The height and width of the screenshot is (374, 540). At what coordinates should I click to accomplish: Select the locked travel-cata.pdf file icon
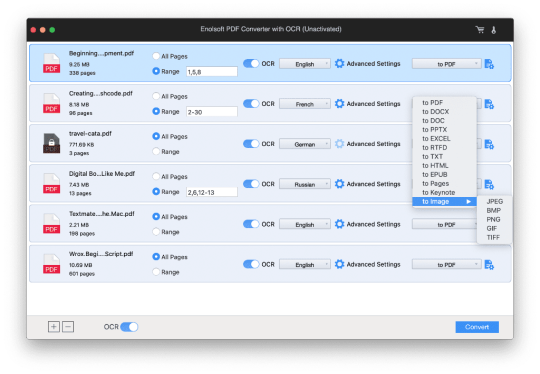pyautogui.click(x=51, y=143)
